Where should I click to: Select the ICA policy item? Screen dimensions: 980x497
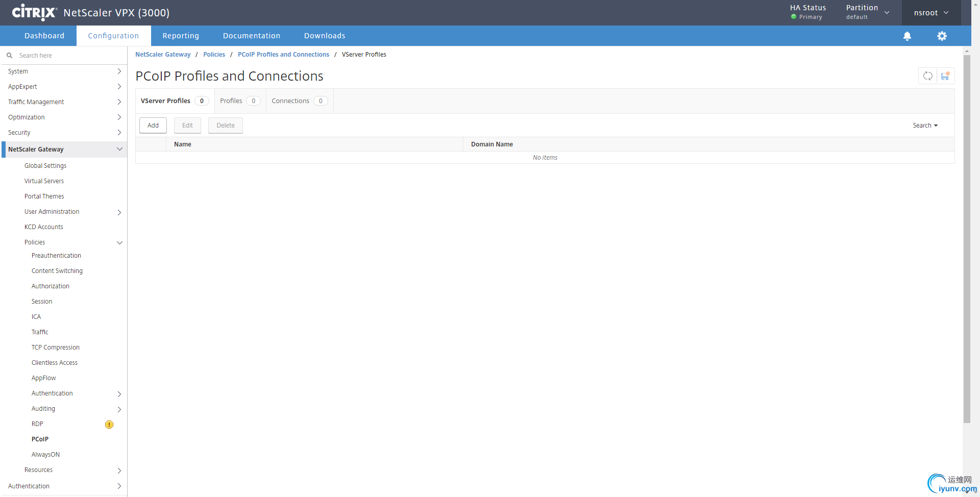[36, 317]
